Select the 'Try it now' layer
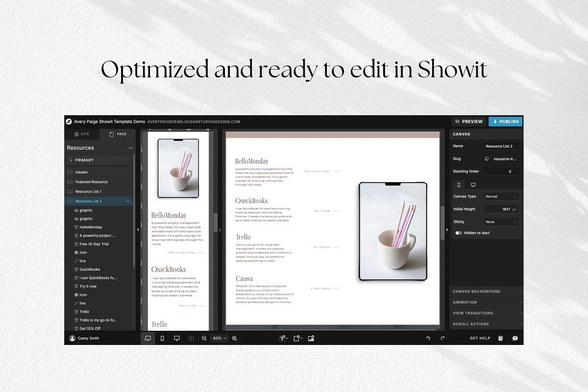588x392 pixels. 88,286
